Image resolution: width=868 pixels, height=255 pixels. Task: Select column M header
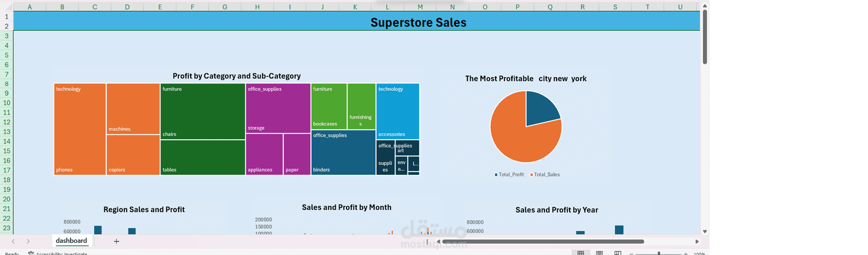(x=420, y=7)
